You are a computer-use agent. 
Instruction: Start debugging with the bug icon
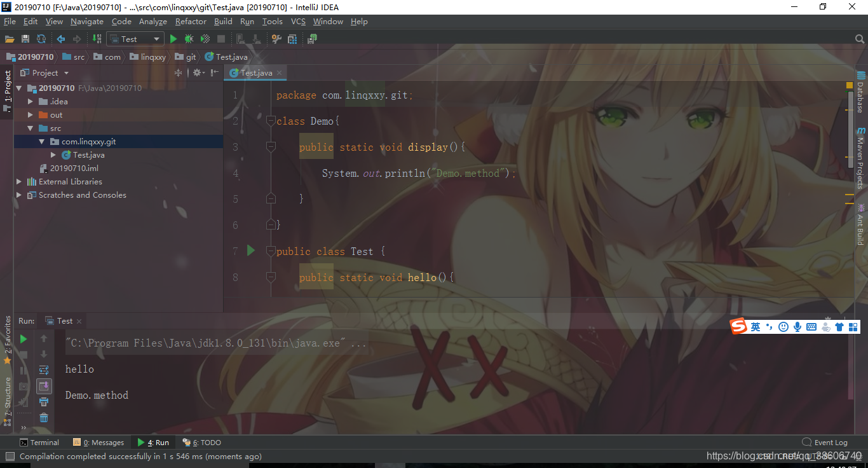pos(189,39)
